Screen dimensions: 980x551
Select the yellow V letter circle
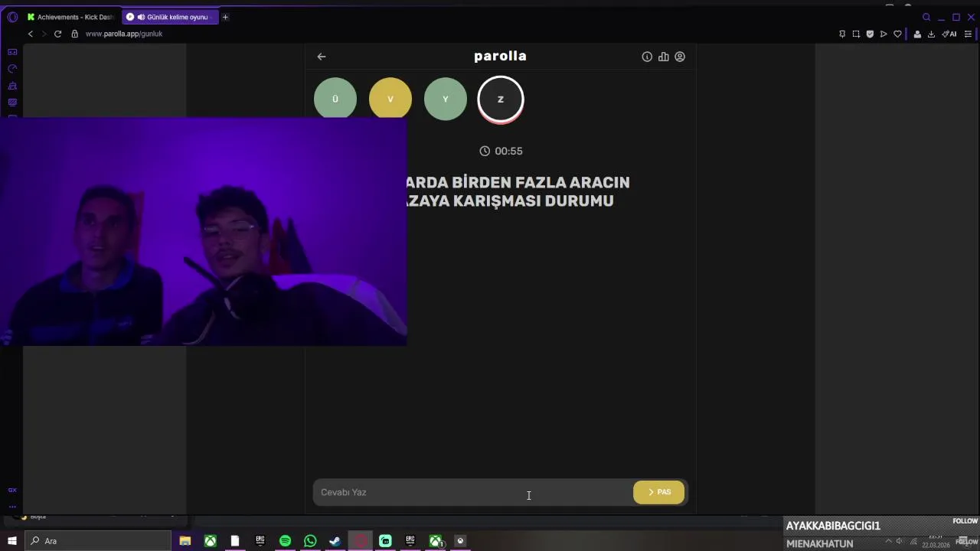pos(390,99)
